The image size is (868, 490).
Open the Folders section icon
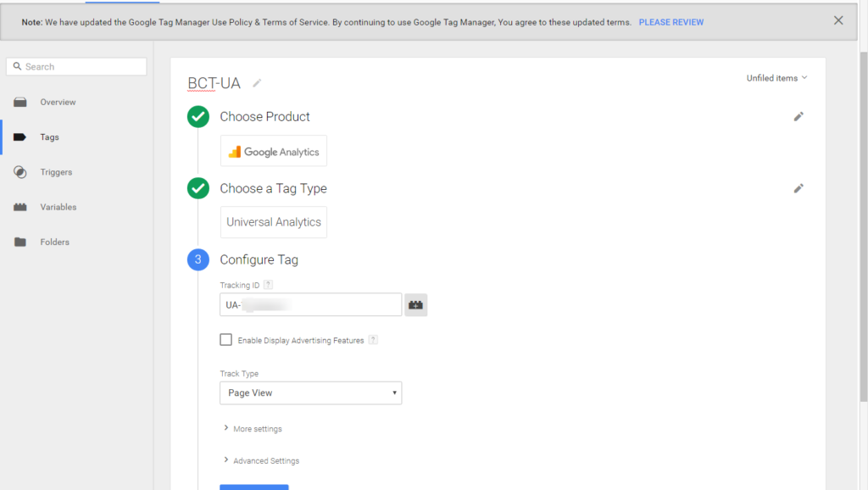tap(20, 242)
